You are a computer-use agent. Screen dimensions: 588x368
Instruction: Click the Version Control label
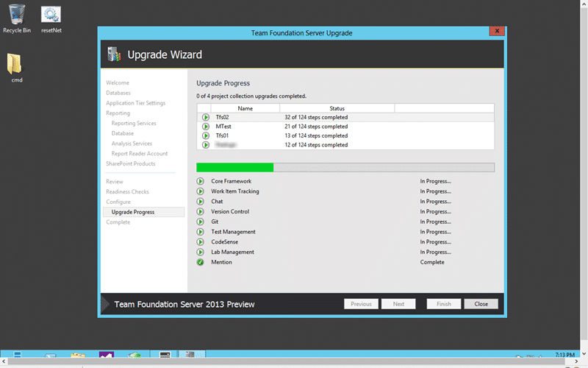230,211
